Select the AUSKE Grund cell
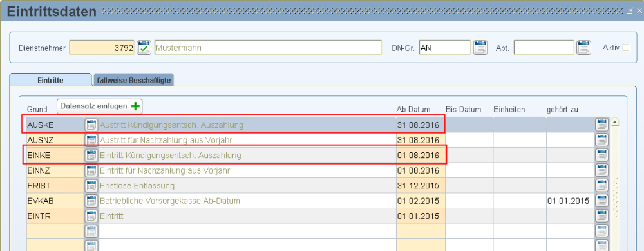The image size is (644, 251). tap(55, 125)
